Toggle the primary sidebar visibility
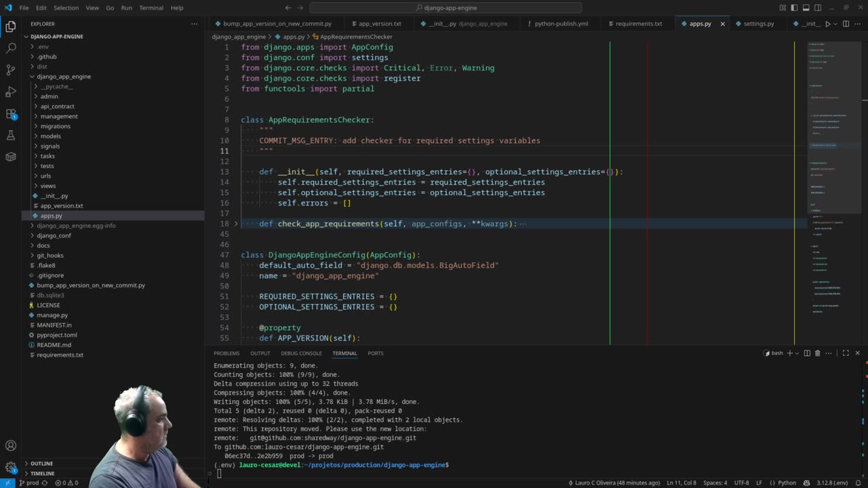 tap(795, 7)
